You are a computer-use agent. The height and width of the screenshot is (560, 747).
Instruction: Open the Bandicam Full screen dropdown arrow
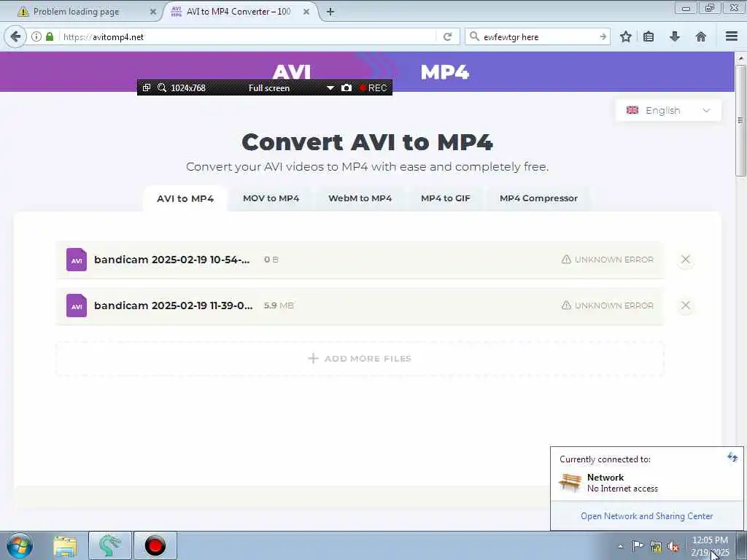pos(330,88)
